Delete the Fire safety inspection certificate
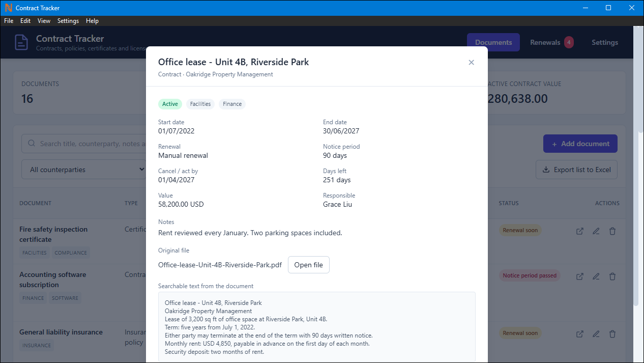The image size is (644, 363). point(612,231)
